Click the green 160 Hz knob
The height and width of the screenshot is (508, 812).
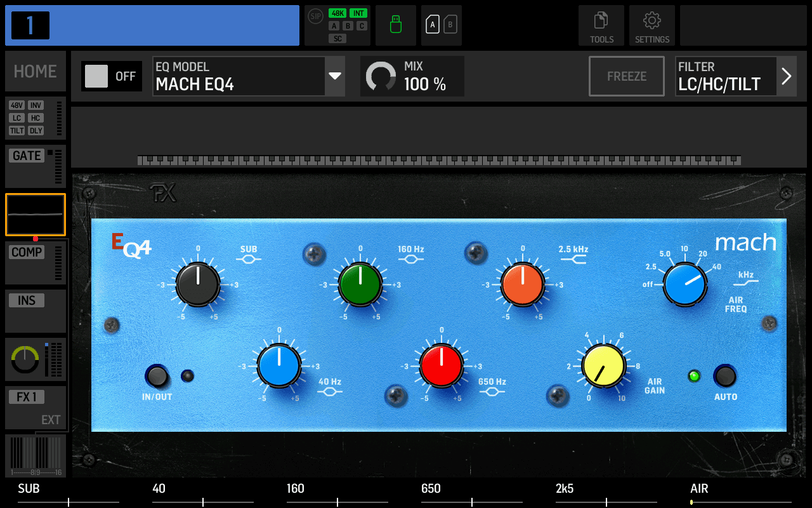coord(360,284)
